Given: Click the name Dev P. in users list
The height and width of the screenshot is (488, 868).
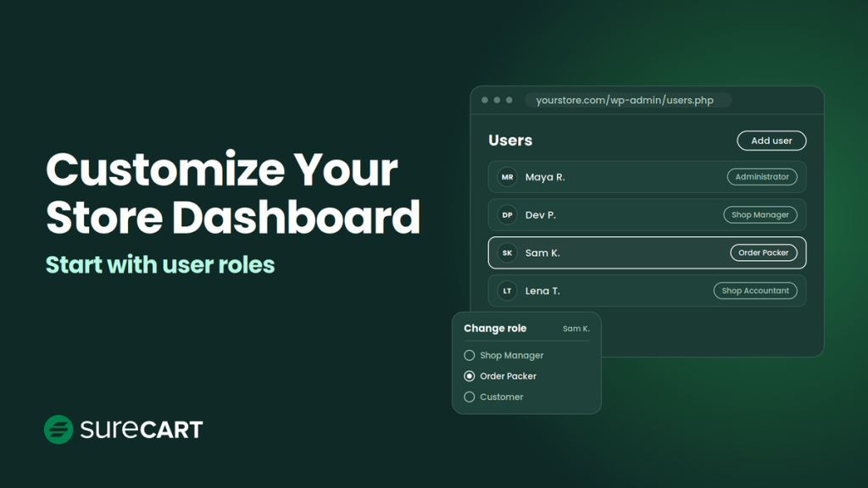Looking at the screenshot, I should (x=540, y=214).
